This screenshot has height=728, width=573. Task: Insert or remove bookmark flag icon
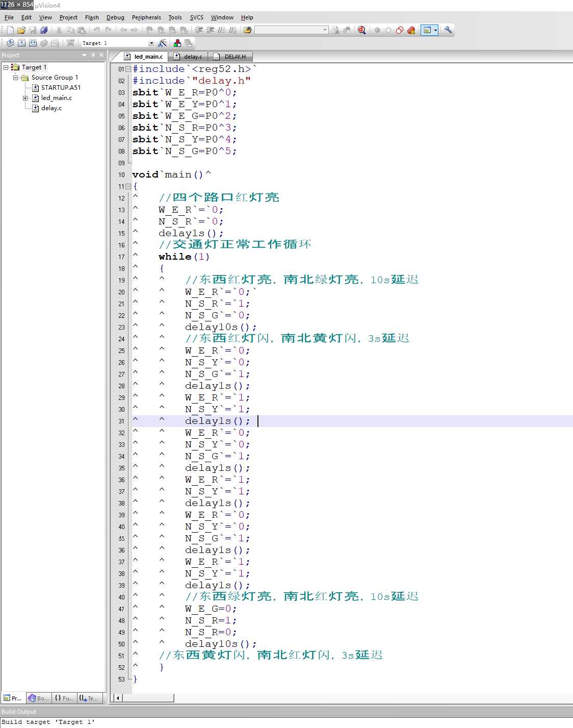pyautogui.click(x=149, y=30)
